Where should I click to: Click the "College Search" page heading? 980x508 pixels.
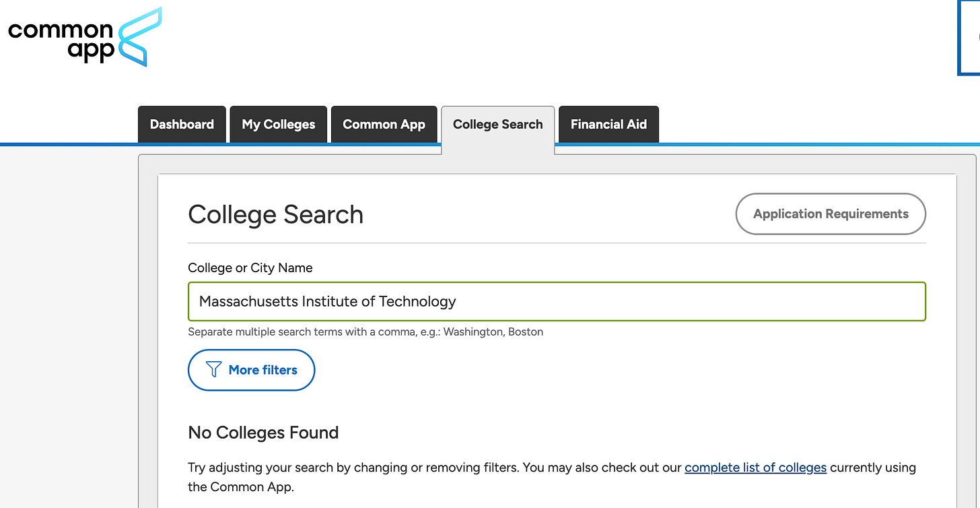(x=275, y=215)
